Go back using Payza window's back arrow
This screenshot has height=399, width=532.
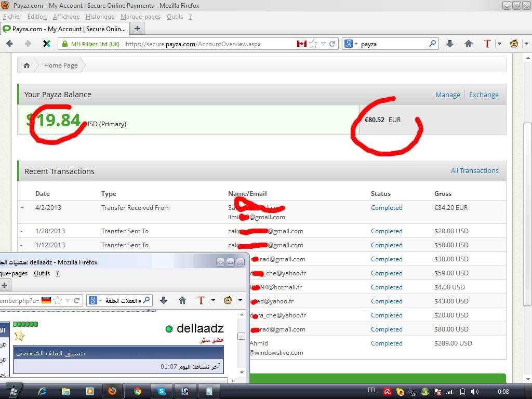[9, 44]
